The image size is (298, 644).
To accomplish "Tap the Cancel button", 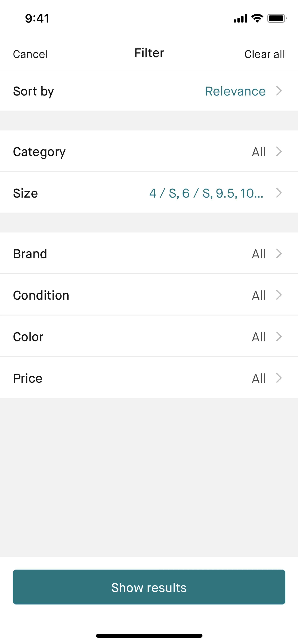I will click(30, 54).
